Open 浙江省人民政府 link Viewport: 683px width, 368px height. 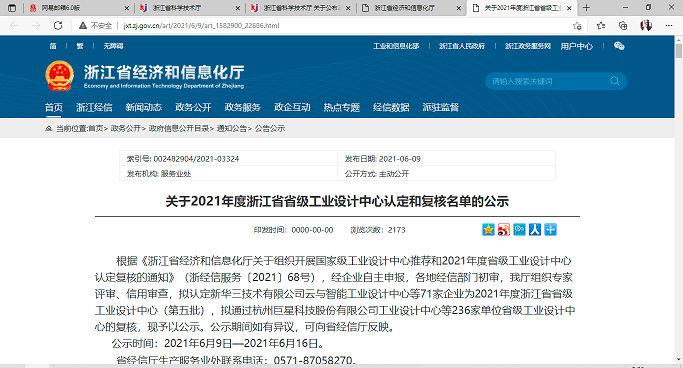tap(462, 46)
